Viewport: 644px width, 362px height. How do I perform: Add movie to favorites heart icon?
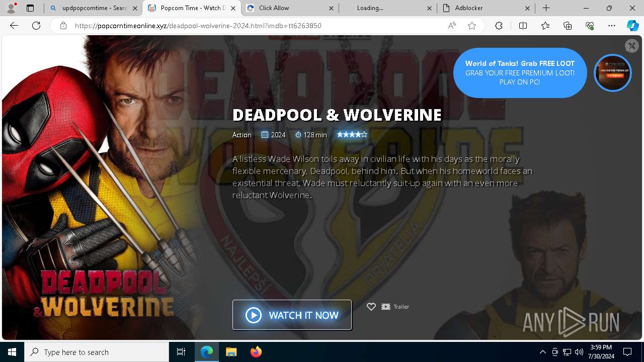tap(371, 307)
